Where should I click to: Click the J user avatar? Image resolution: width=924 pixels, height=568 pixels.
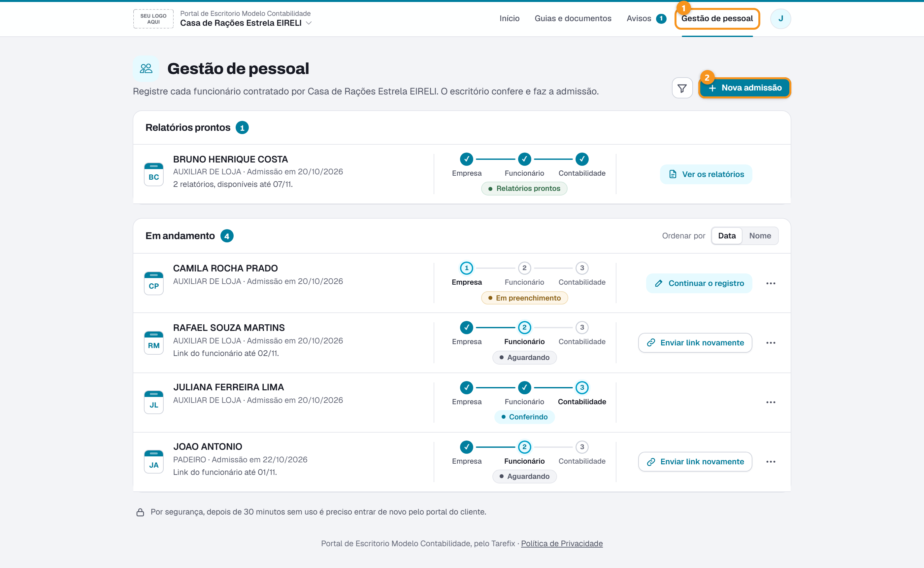click(x=780, y=18)
